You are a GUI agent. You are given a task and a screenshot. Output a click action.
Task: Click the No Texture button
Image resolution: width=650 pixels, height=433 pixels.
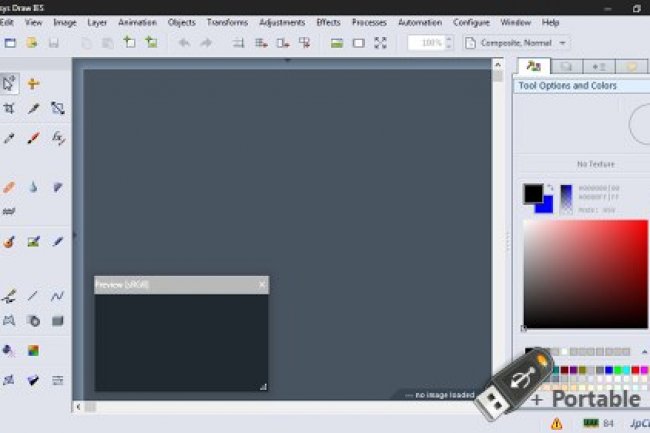(595, 164)
